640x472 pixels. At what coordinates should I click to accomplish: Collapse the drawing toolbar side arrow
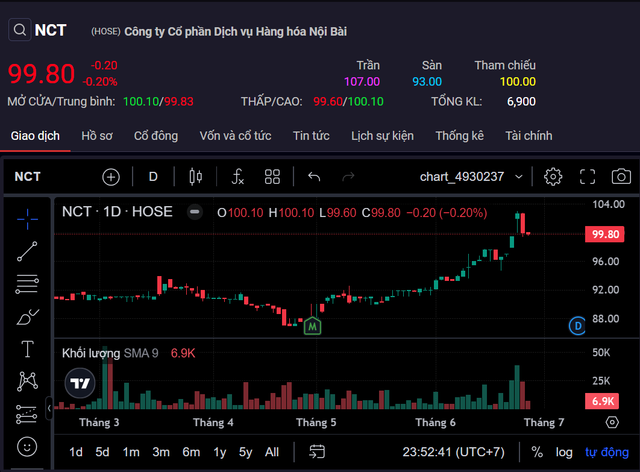49,408
